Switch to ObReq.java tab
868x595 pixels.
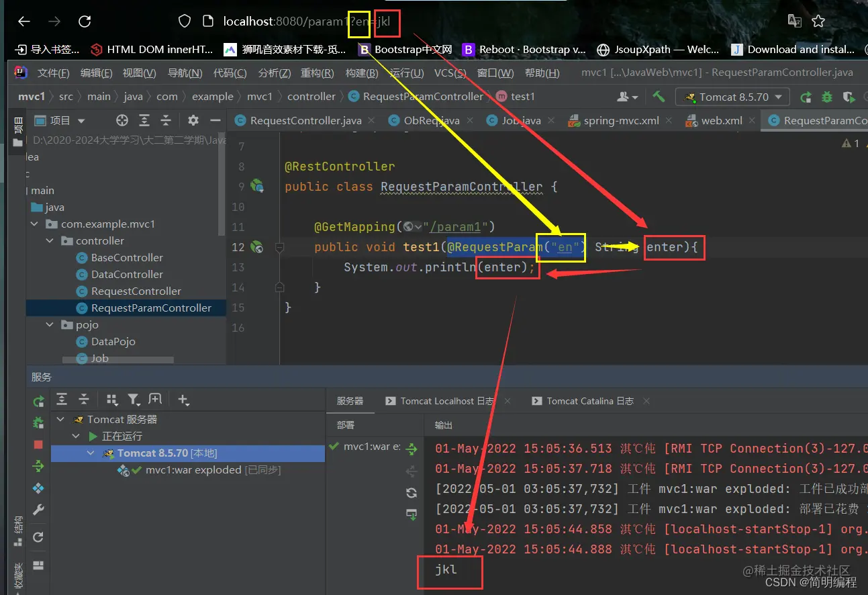(x=424, y=121)
